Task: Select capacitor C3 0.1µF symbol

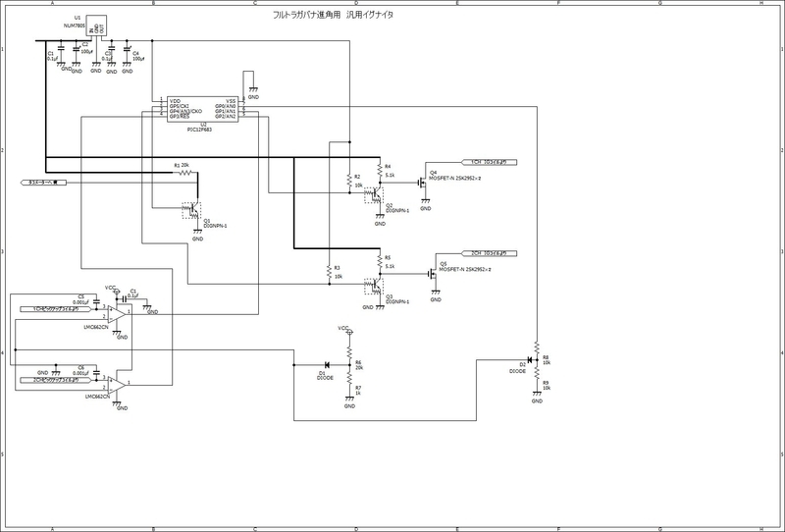Action: [111, 50]
